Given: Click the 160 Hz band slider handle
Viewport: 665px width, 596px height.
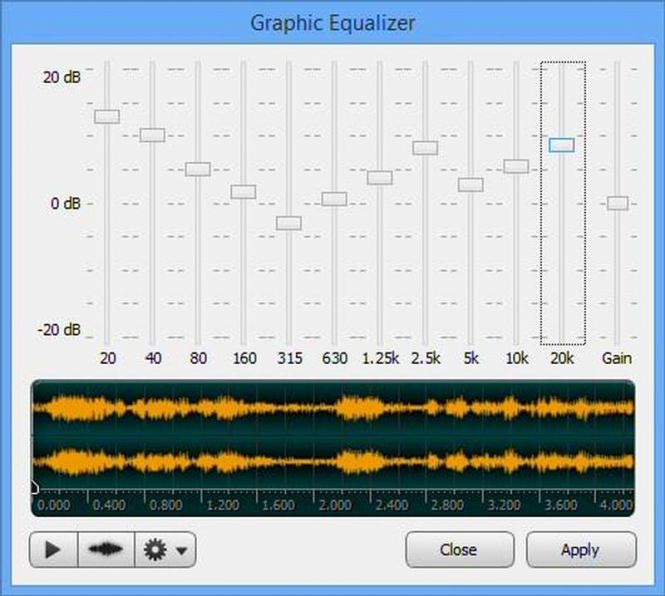Looking at the screenshot, I should [243, 192].
